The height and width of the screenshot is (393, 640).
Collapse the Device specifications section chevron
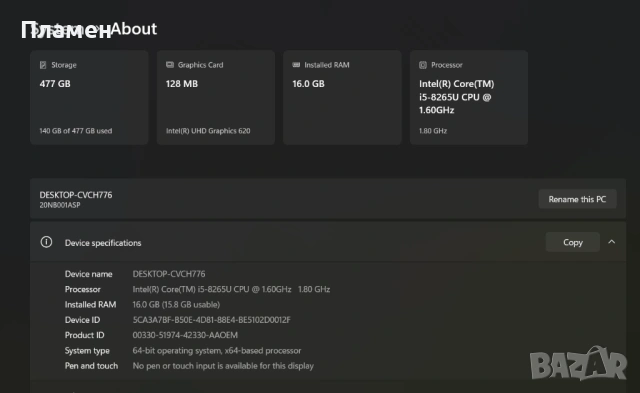click(x=611, y=242)
